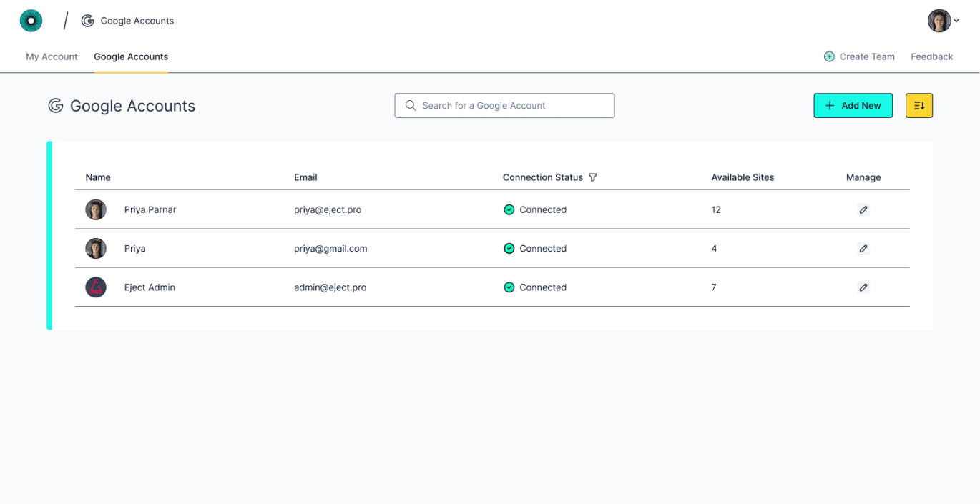
Task: Click the Google icon in the breadcrumb
Action: [86, 20]
